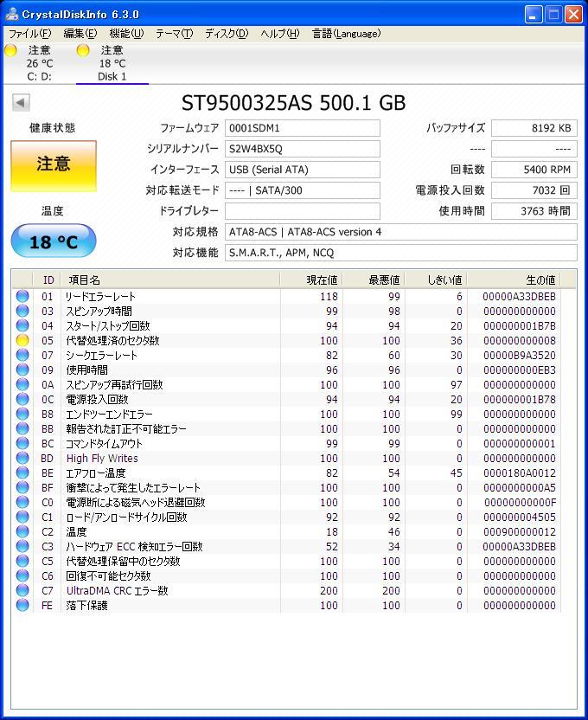
Task: Click raw value 000000000008 in ID 05 row
Action: click(519, 341)
